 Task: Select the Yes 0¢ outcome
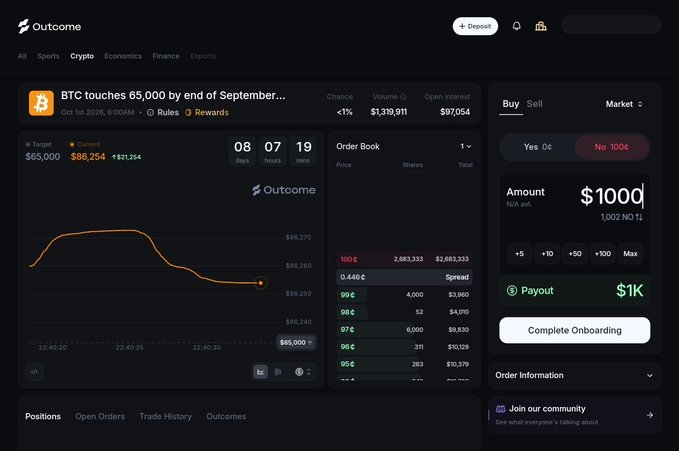tap(537, 147)
